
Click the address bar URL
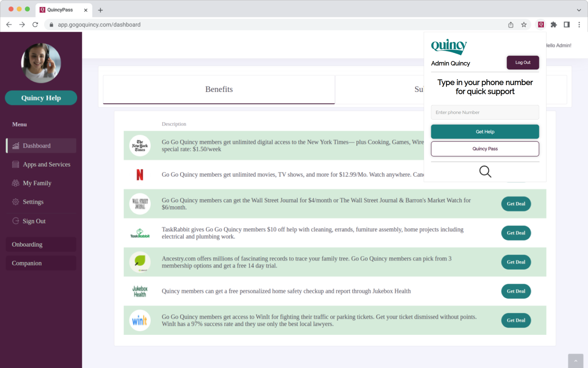(x=99, y=25)
